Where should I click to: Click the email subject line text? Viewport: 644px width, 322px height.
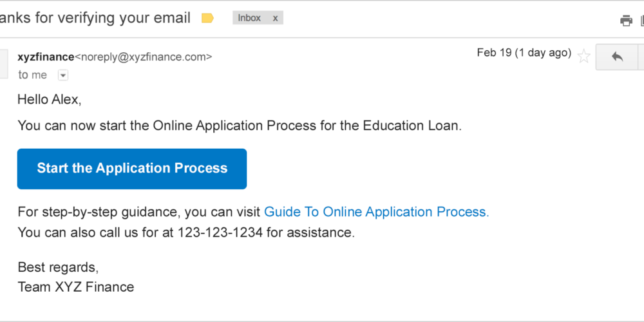point(95,17)
